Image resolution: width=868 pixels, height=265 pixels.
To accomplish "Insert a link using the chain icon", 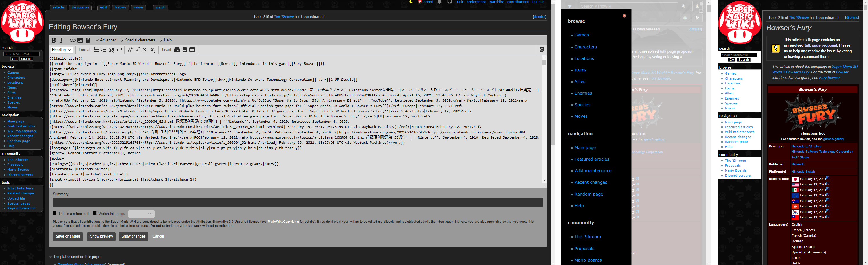I will (72, 41).
